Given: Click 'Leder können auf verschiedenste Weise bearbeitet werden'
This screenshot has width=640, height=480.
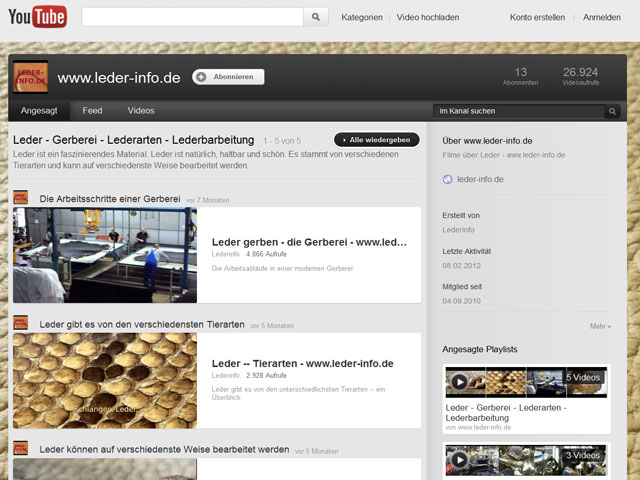Looking at the screenshot, I should (164, 449).
